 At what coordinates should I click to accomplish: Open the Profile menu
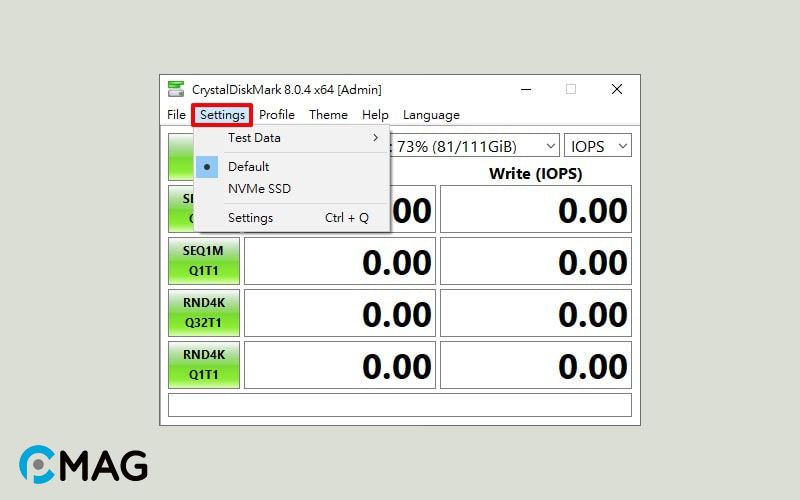point(277,115)
